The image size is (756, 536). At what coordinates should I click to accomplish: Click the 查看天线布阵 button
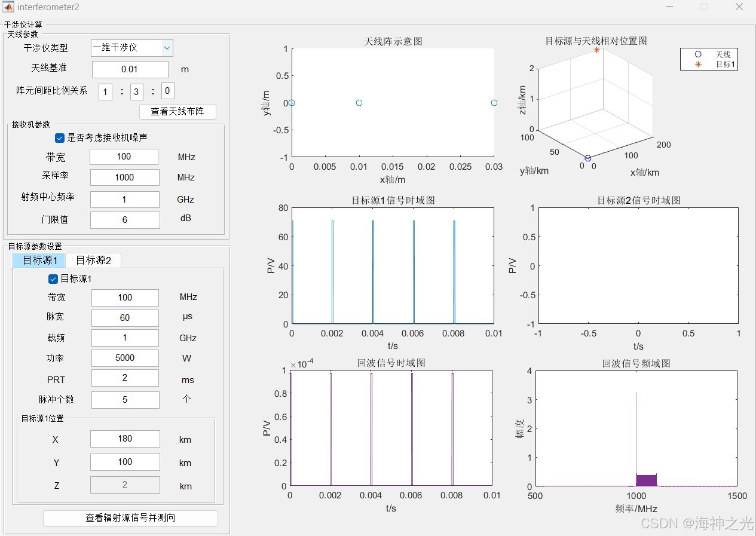[177, 112]
